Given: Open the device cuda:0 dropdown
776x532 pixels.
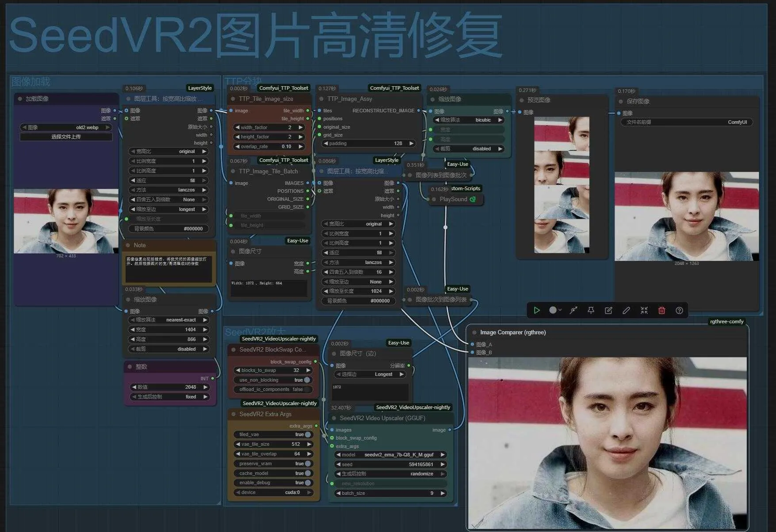Looking at the screenshot, I should pos(273,492).
